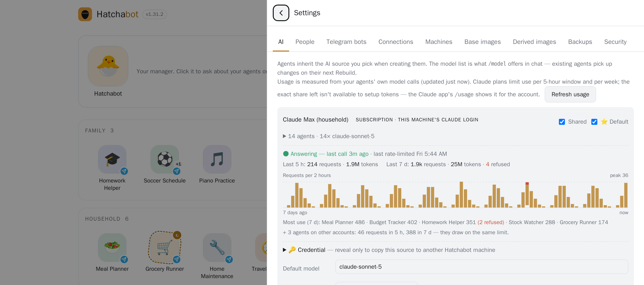Open the Home Maintenance agent icon
The height and width of the screenshot is (285, 644).
coord(217,248)
